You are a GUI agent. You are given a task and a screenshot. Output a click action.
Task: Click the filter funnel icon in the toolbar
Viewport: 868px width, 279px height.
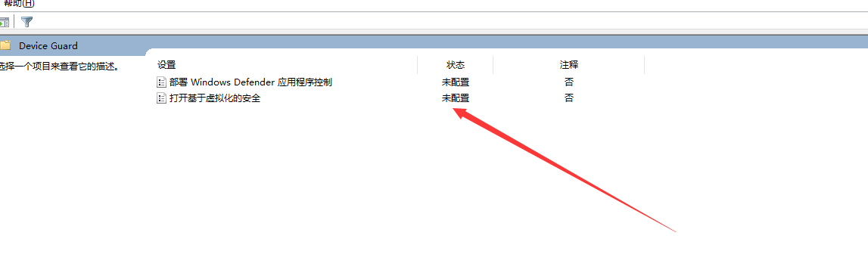[x=26, y=22]
